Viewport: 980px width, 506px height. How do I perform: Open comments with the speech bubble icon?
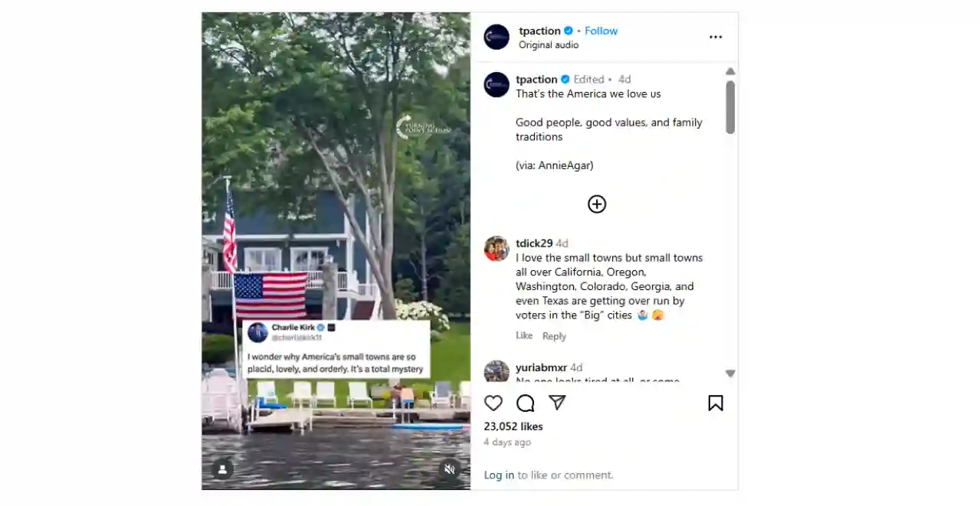[526, 403]
